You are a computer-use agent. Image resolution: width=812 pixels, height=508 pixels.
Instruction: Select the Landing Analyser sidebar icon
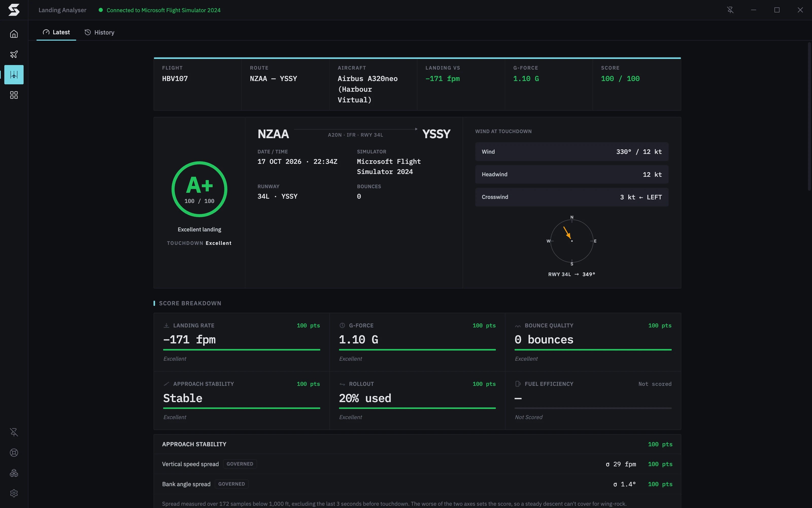pyautogui.click(x=14, y=75)
